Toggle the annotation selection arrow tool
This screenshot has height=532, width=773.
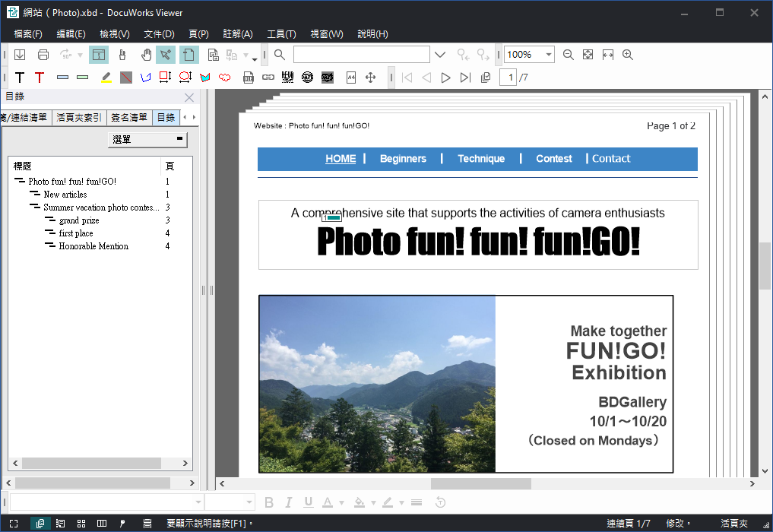pyautogui.click(x=166, y=55)
